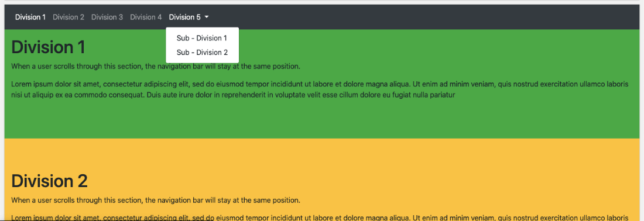Open Division 4 navbar link
Screen dimensions: 644x221
point(146,17)
